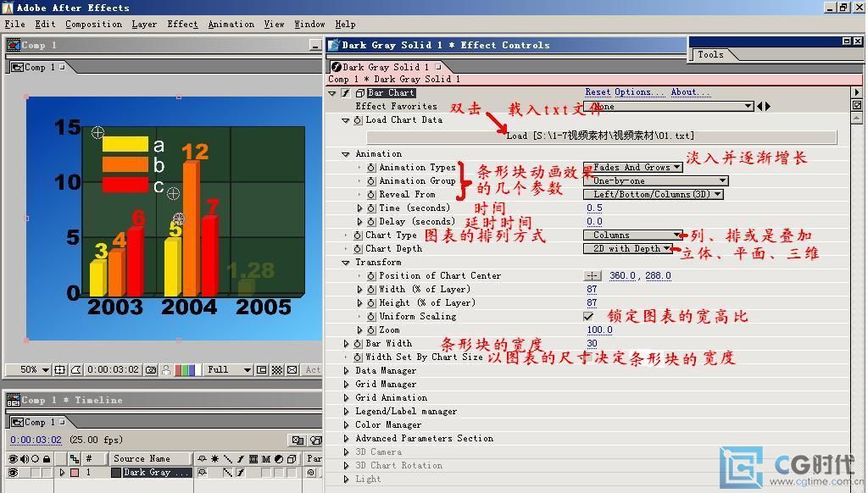Open the Effect menu
The width and height of the screenshot is (868, 493).
click(182, 24)
